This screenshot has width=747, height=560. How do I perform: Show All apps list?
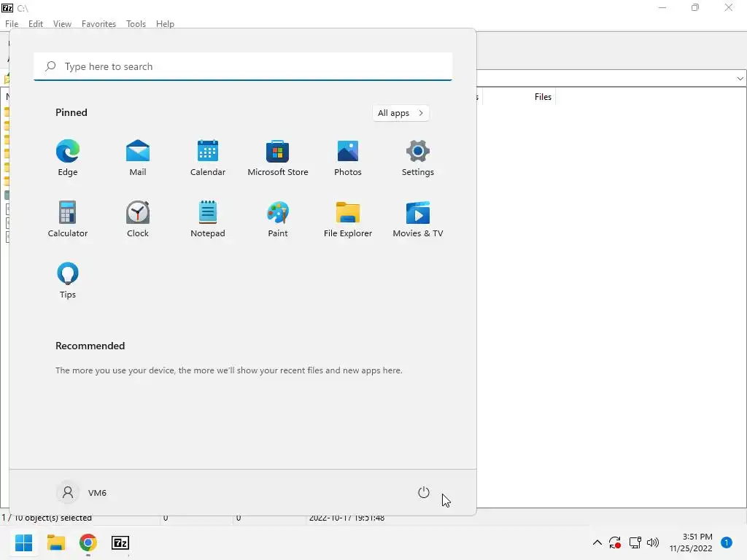click(x=400, y=113)
